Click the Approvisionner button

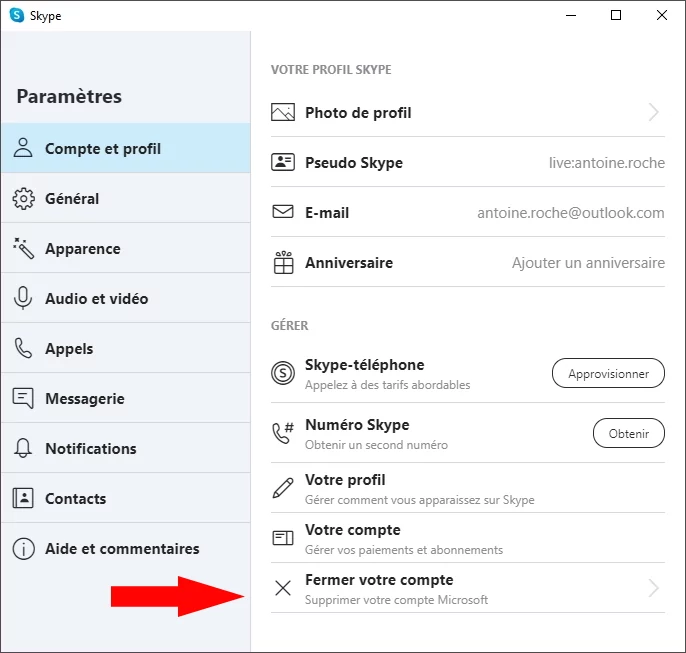tap(608, 374)
